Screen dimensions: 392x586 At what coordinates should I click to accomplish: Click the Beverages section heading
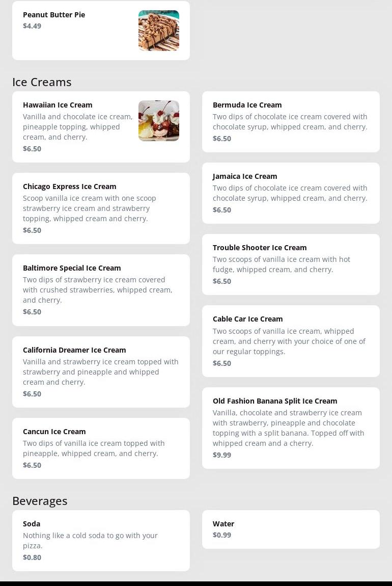pyautogui.click(x=40, y=501)
